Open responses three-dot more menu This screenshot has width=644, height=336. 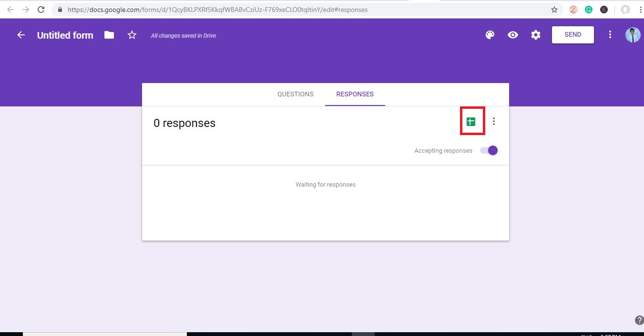[x=494, y=122]
